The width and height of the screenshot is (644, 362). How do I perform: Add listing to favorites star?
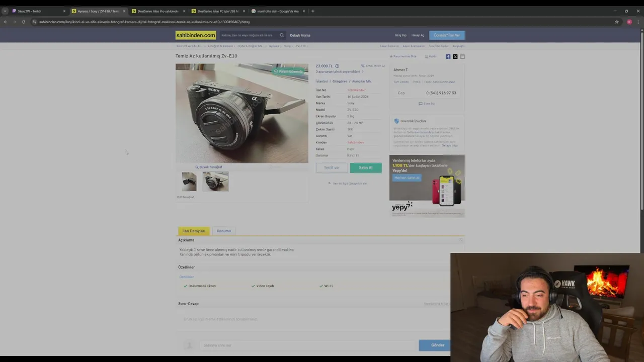[391, 56]
